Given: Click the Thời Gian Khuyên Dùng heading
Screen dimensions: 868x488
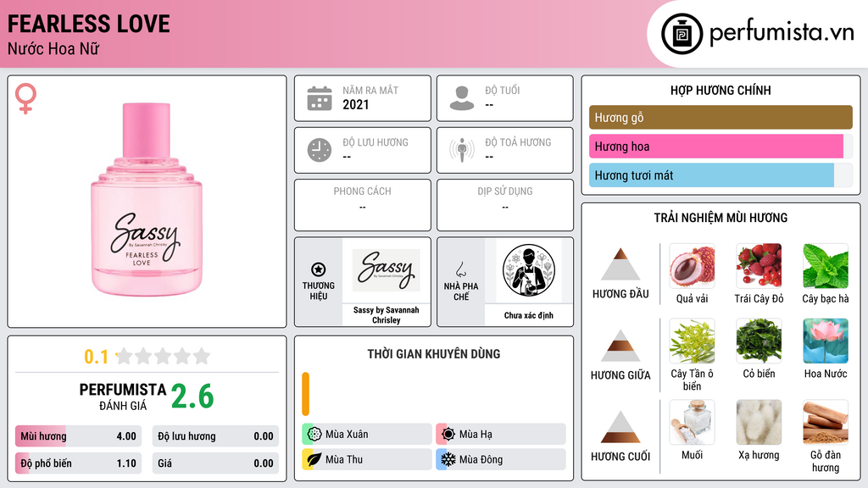Looking at the screenshot, I should coord(434,354).
